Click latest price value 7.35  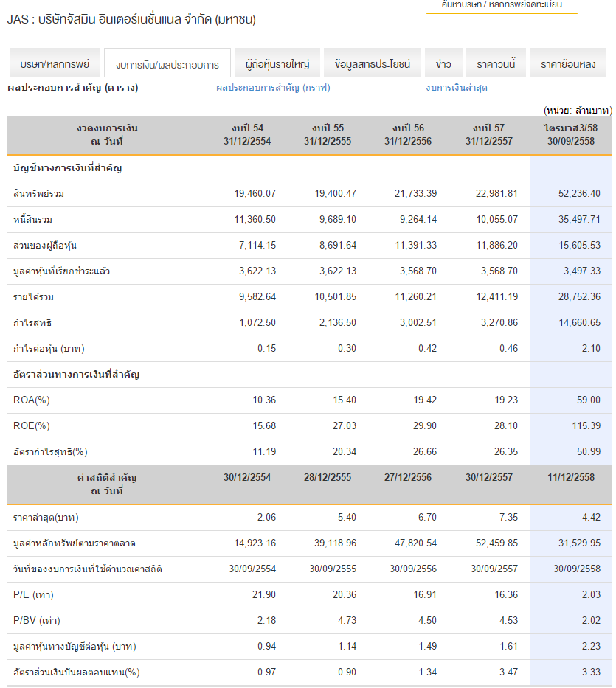(x=508, y=518)
